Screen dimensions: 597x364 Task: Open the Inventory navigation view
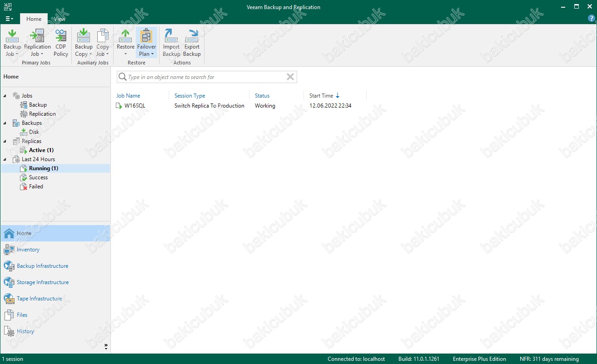55,250
